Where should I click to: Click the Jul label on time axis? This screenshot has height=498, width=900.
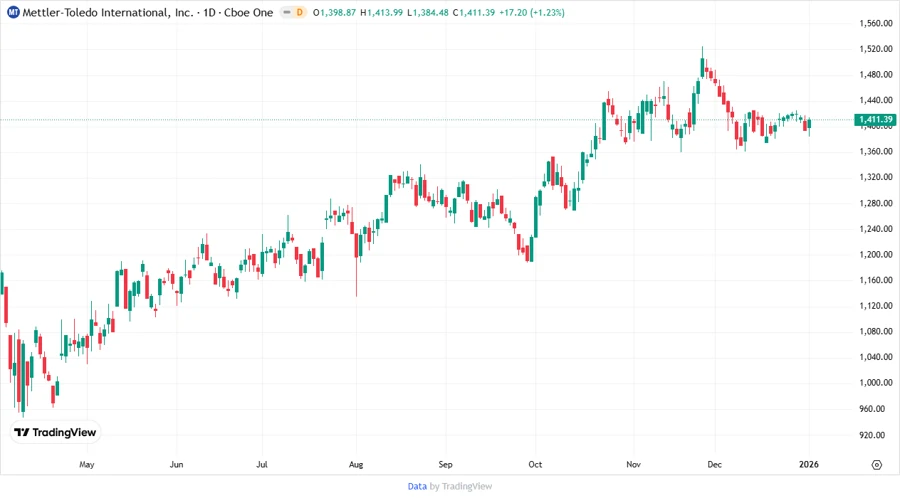[x=262, y=465]
